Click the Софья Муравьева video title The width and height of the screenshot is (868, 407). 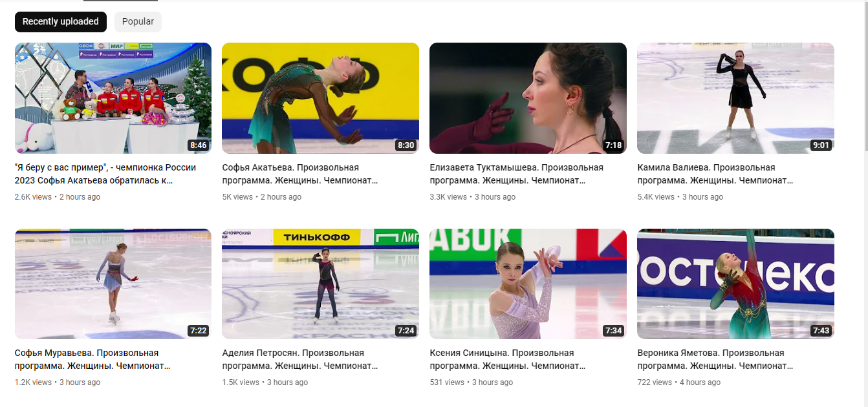click(x=92, y=359)
